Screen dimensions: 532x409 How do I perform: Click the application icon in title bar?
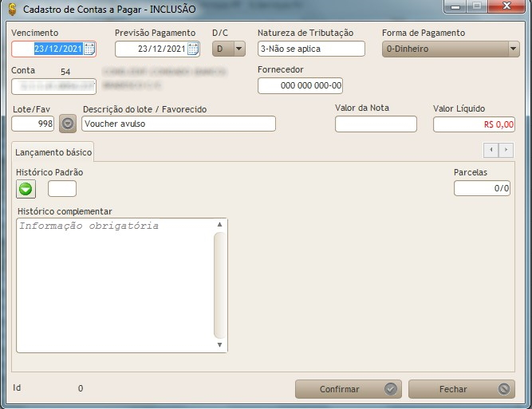[x=11, y=9]
